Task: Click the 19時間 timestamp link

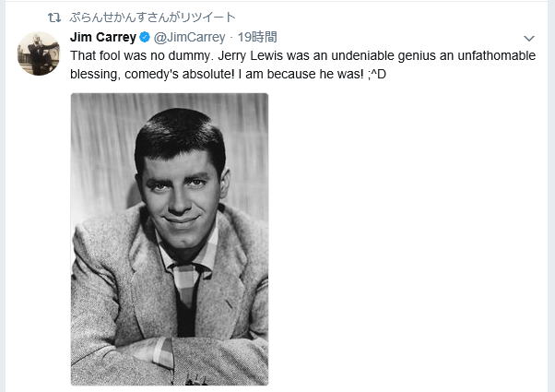Action: click(258, 38)
